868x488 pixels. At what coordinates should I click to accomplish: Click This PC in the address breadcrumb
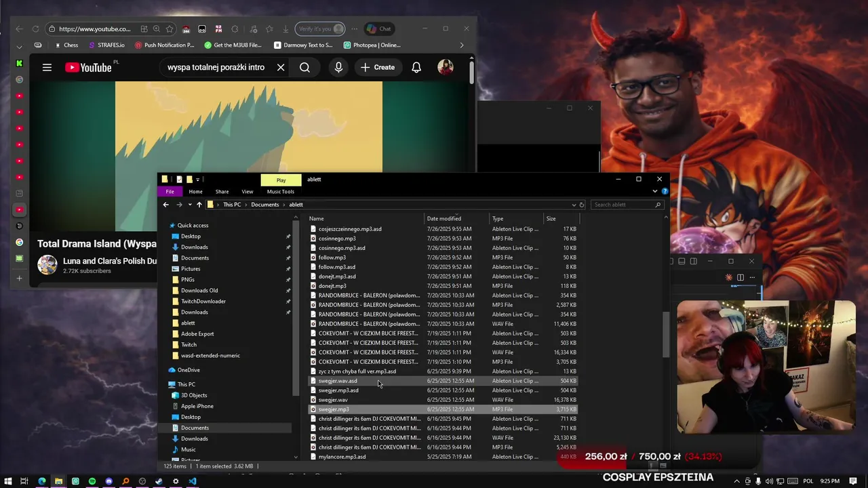tap(232, 205)
